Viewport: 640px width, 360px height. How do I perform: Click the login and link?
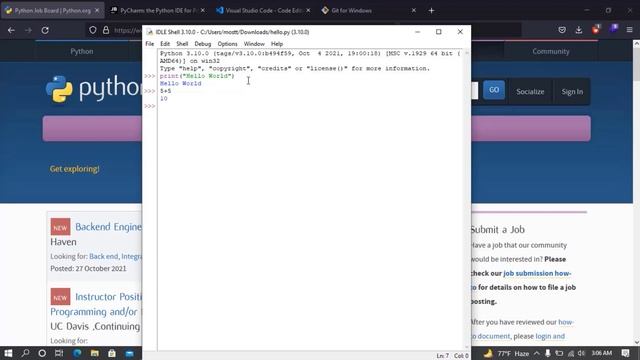[550, 336]
